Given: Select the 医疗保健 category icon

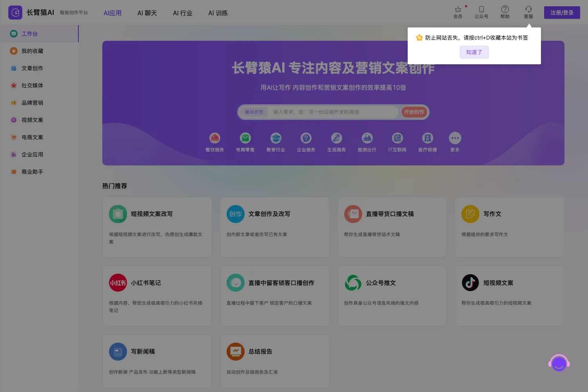Looking at the screenshot, I should [427, 138].
